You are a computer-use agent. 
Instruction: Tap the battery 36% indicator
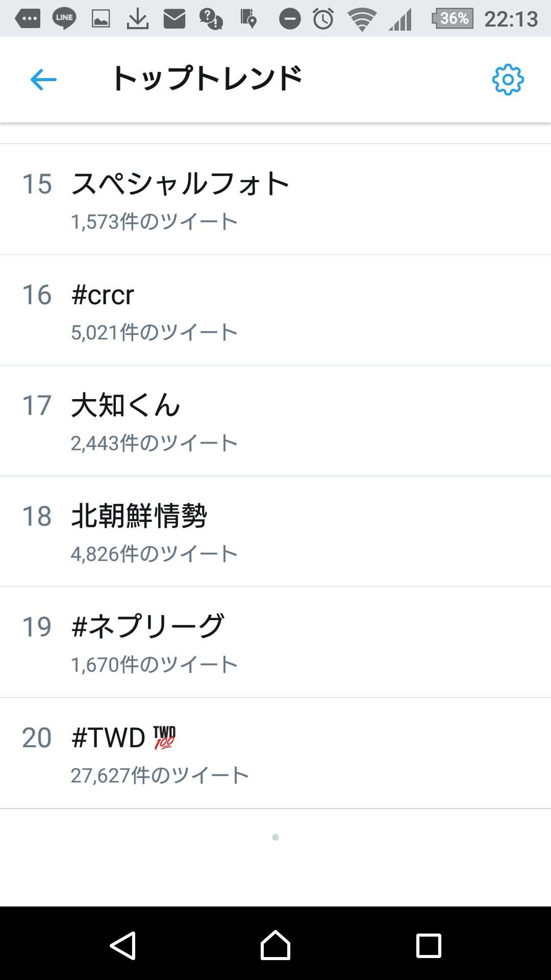tap(453, 18)
